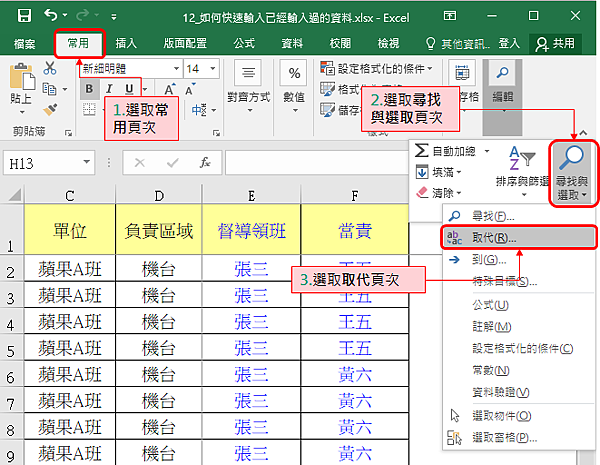Toggle Underline formatting
This screenshot has width=600, height=465.
(x=129, y=89)
